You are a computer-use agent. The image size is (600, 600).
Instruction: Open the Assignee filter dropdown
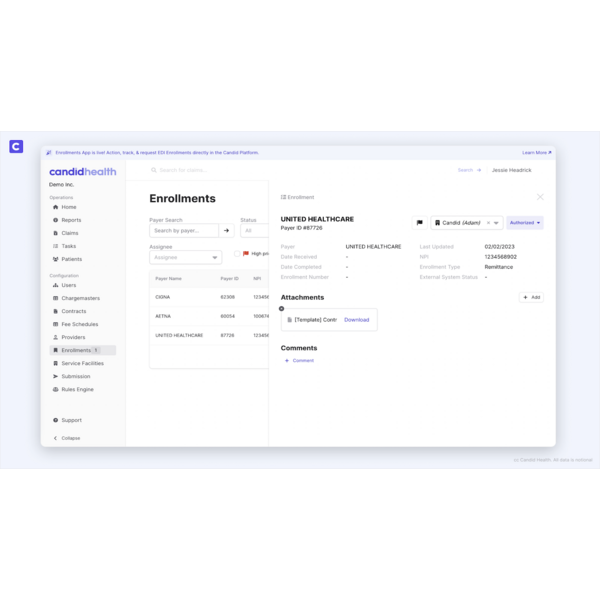[x=186, y=257]
